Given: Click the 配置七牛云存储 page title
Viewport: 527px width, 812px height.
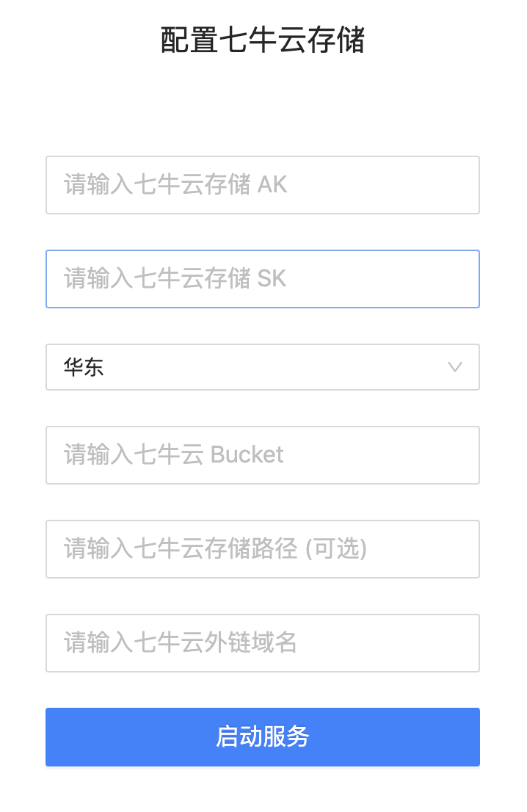Looking at the screenshot, I should click(263, 40).
